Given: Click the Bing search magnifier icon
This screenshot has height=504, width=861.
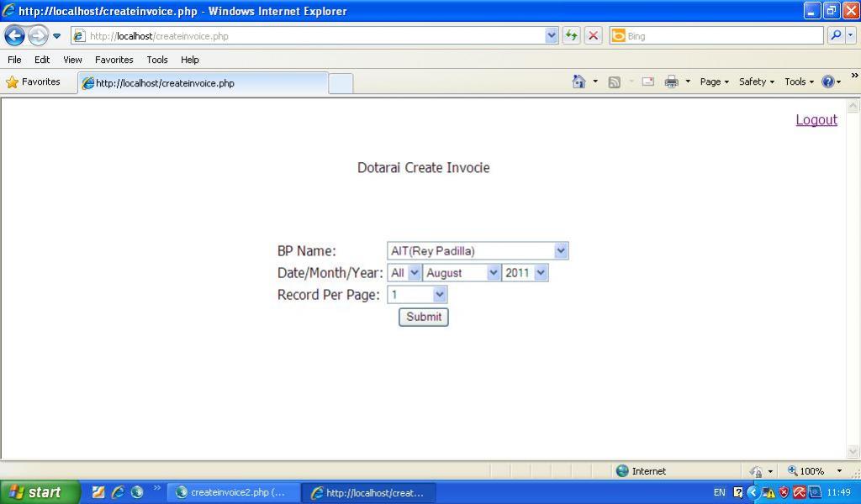Looking at the screenshot, I should click(x=837, y=35).
